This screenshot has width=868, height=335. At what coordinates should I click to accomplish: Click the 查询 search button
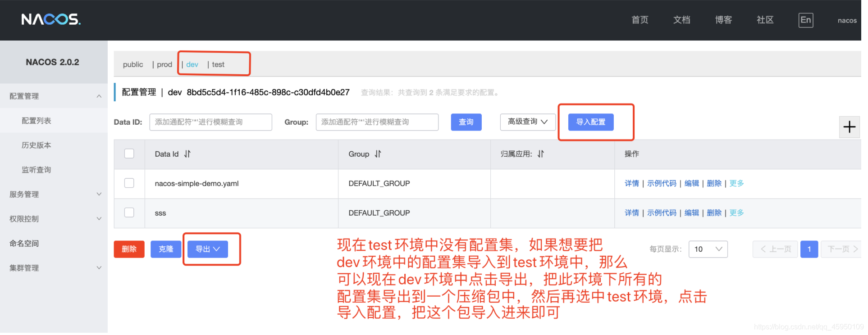[466, 122]
